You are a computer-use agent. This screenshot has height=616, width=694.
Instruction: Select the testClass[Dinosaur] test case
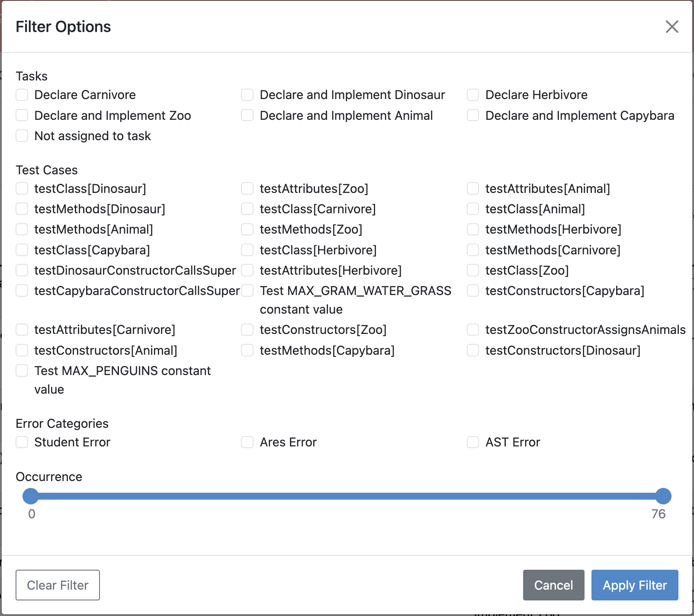pyautogui.click(x=22, y=188)
